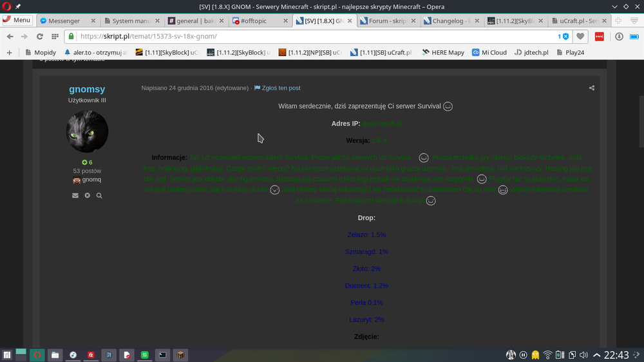Screen dimensions: 644x362
Task: Open the Opera Menu button
Action: [17, 20]
